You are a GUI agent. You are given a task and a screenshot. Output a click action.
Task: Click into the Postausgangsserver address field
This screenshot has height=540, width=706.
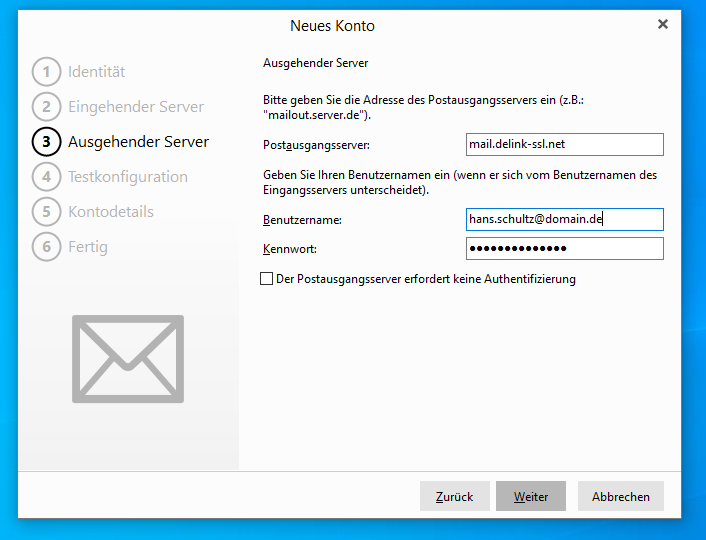tap(564, 144)
